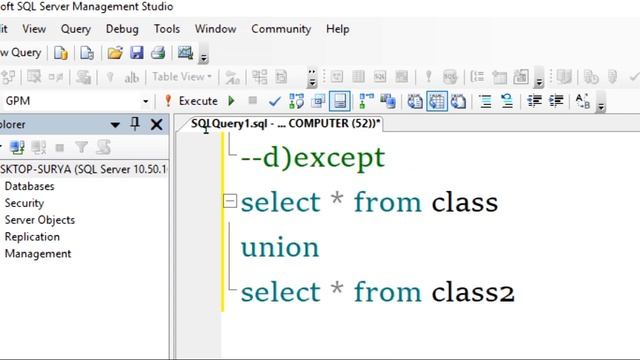
Task: Toggle Include Client Statistics
Action: (x=388, y=101)
